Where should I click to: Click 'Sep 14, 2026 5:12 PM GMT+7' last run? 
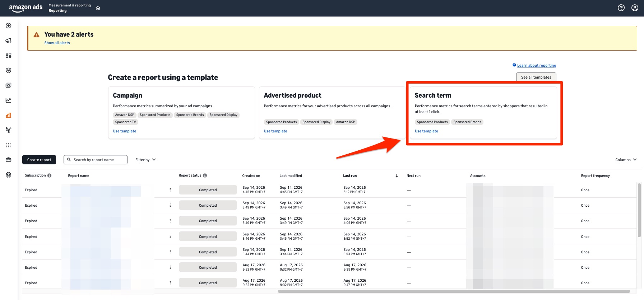point(355,189)
